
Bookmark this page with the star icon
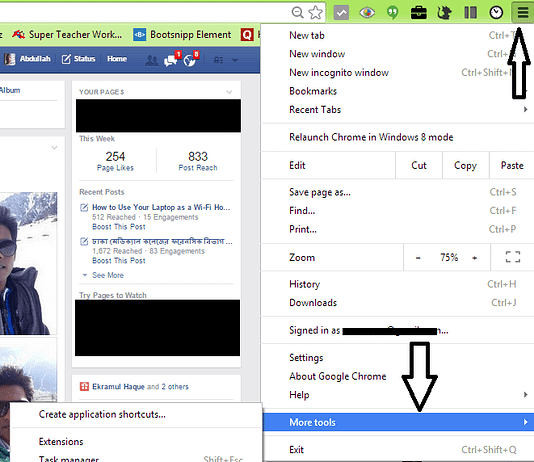click(315, 13)
